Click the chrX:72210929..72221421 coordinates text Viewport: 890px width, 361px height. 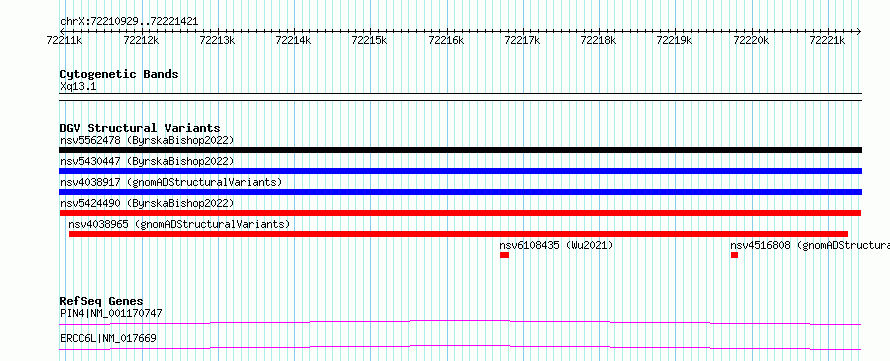click(x=129, y=22)
